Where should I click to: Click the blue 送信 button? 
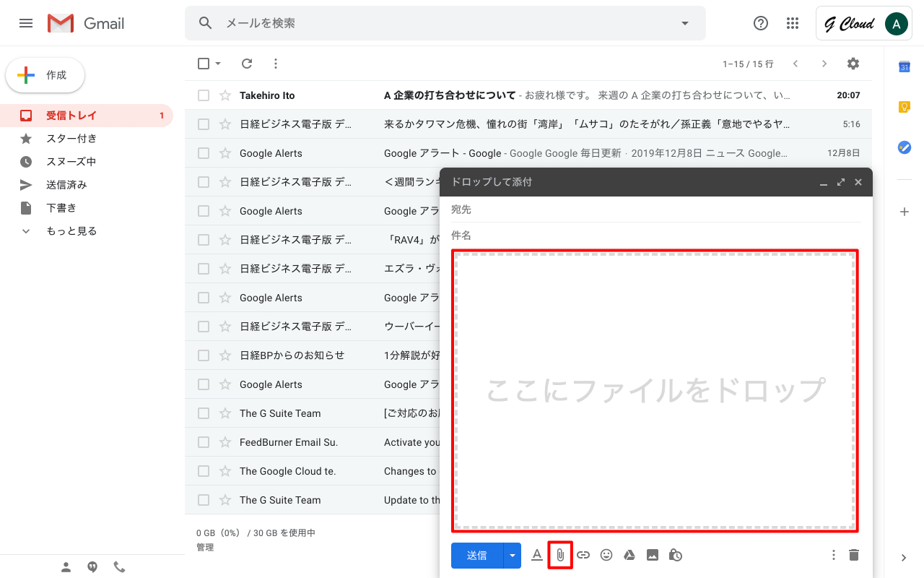pyautogui.click(x=476, y=555)
